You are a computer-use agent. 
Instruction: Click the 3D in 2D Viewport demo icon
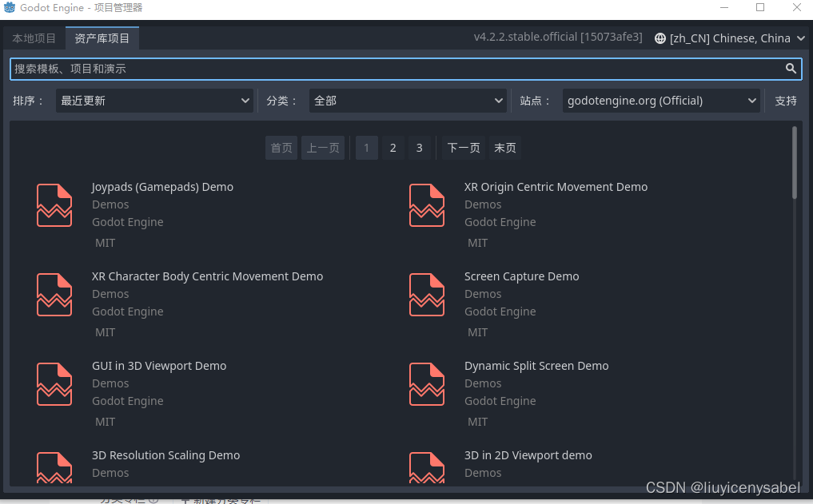pyautogui.click(x=427, y=468)
